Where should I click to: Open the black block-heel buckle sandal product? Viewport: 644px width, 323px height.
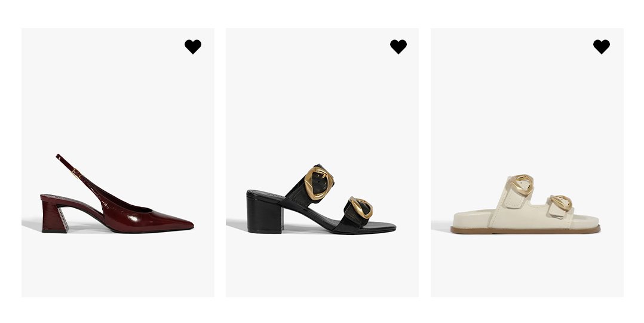tap(321, 199)
